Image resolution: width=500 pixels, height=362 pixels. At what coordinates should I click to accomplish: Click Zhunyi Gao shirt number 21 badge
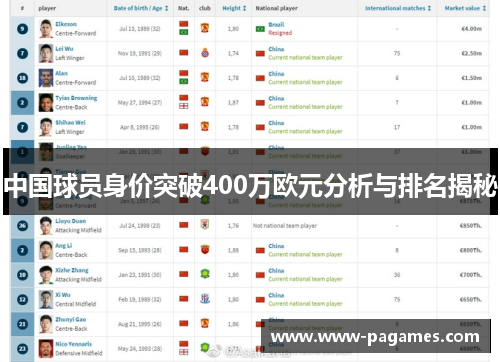(22, 324)
